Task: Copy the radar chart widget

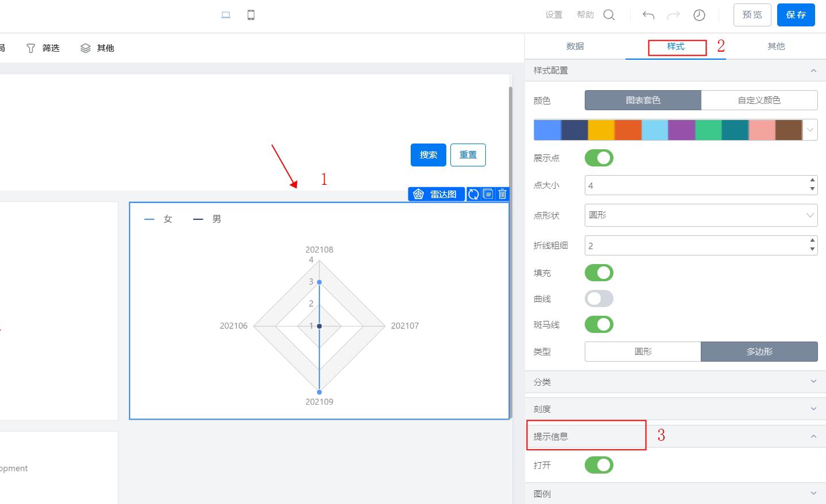Action: click(x=488, y=194)
